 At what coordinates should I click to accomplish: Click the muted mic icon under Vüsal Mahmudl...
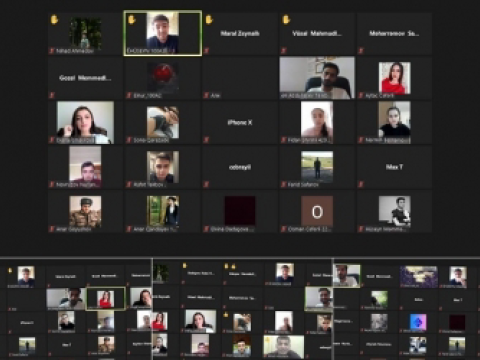(284, 51)
